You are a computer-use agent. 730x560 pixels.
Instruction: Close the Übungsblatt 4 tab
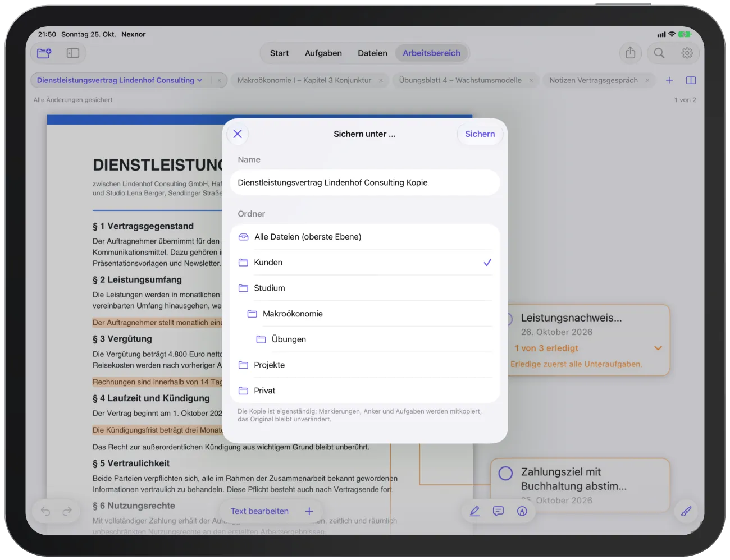click(531, 80)
